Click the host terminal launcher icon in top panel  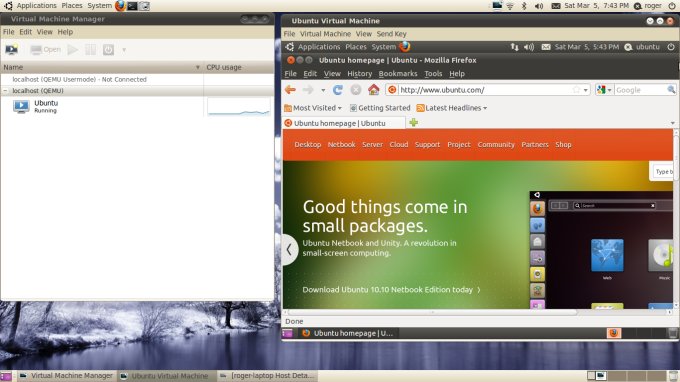[132, 6]
